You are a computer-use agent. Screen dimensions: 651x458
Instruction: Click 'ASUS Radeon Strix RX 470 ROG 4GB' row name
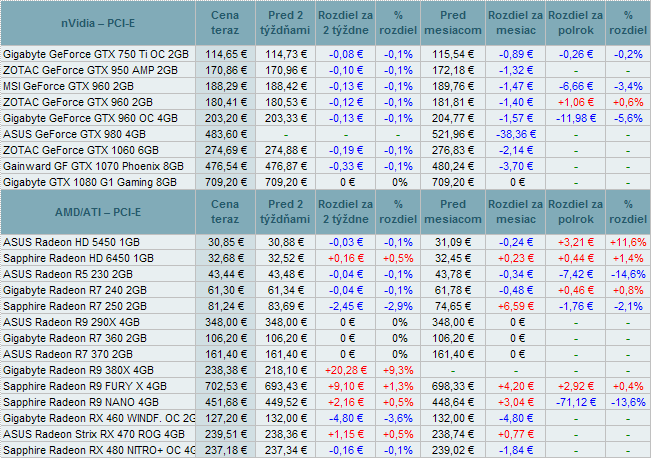click(94, 434)
